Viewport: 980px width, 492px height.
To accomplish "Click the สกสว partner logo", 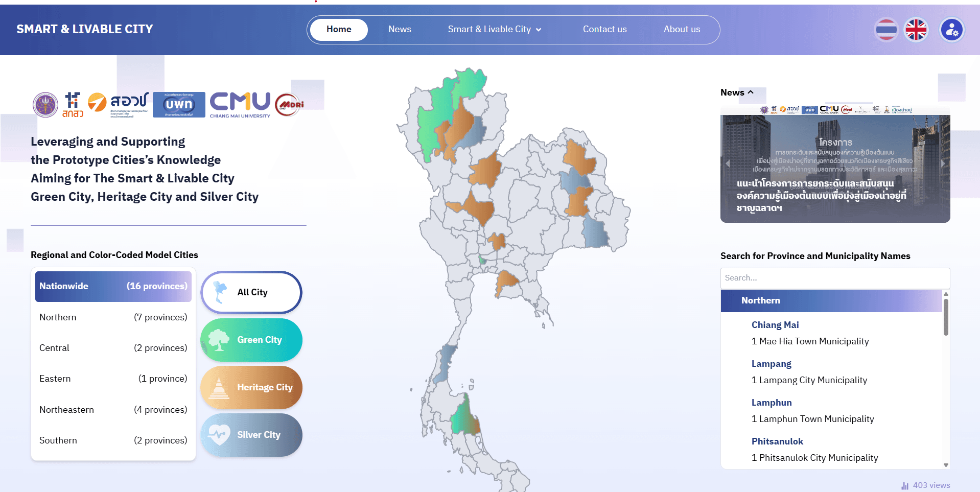I will click(x=73, y=105).
